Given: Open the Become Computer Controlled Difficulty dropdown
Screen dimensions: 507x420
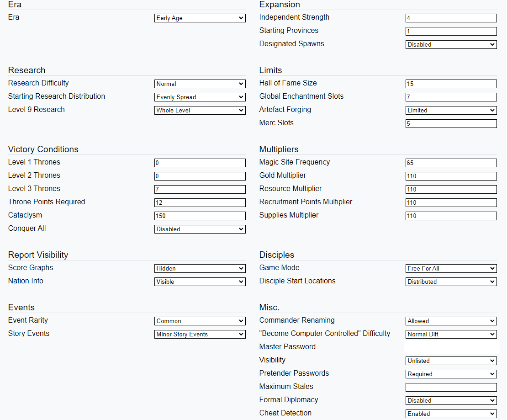Looking at the screenshot, I should click(x=451, y=334).
